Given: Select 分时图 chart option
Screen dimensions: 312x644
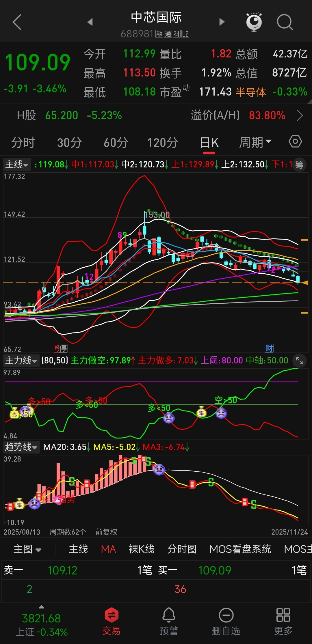Looking at the screenshot, I should point(182,549).
